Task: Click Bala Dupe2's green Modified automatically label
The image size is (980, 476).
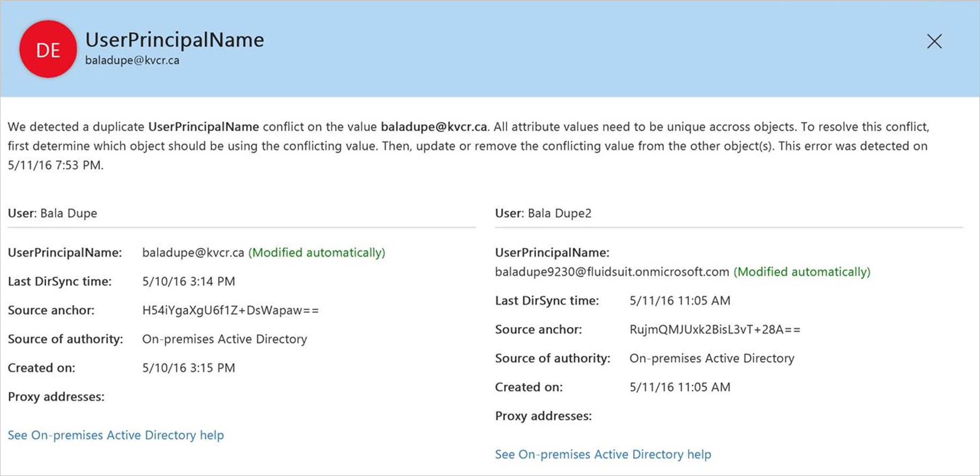Action: [802, 272]
